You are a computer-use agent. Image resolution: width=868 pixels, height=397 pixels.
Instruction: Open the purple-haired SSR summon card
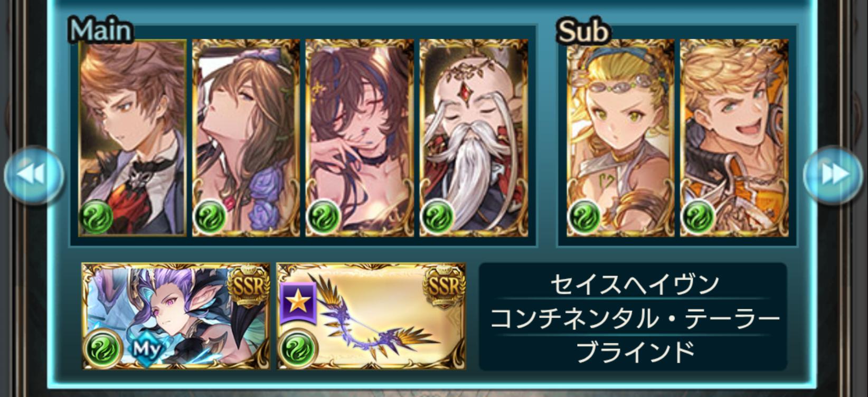(176, 316)
